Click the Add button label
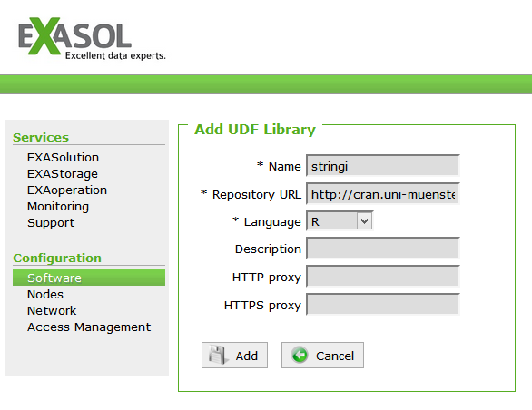Screen dimensions: 532x410 [x=247, y=356]
